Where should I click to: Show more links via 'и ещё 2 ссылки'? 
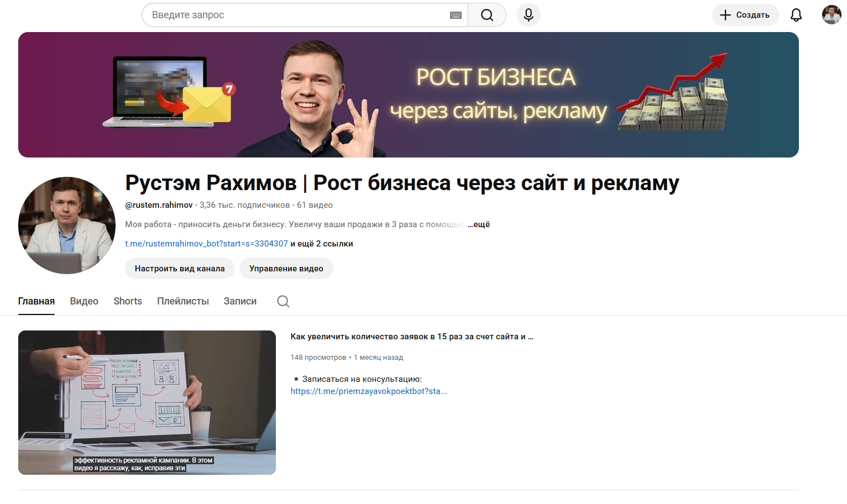coord(322,244)
